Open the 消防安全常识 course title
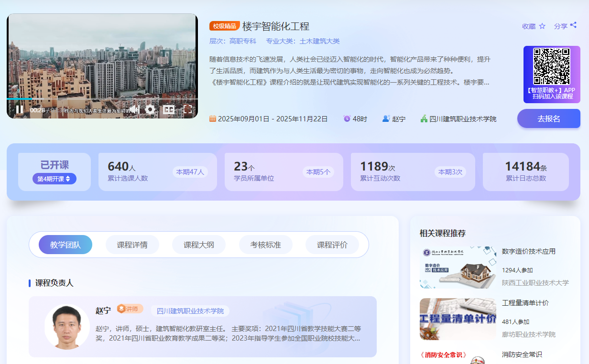 click(x=522, y=354)
